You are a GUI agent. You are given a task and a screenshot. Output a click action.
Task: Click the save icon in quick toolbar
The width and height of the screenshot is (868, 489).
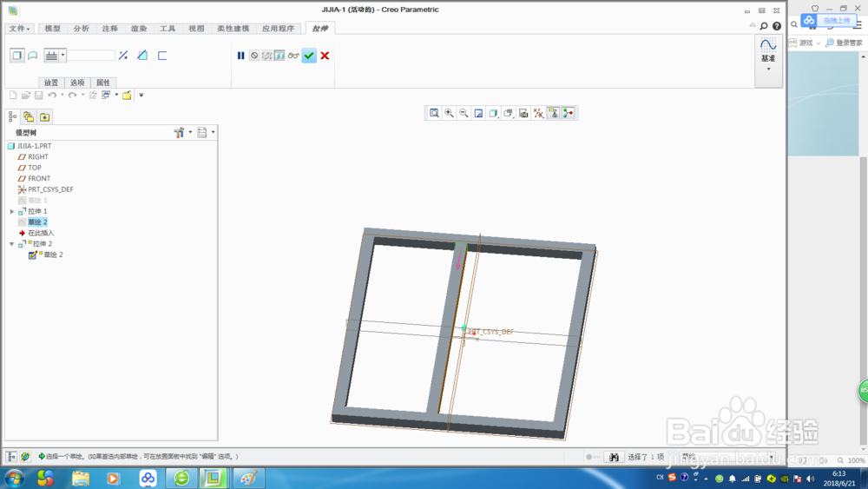click(39, 96)
